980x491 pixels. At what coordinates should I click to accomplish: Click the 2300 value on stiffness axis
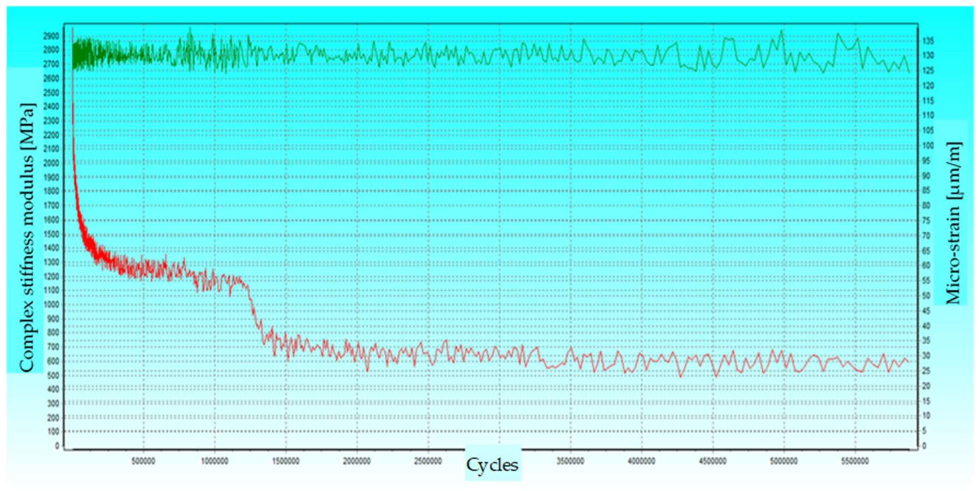coord(52,121)
